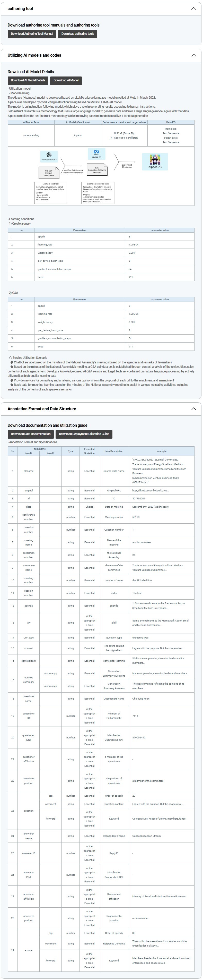Click the AI Model Task column header

pos(31,122)
